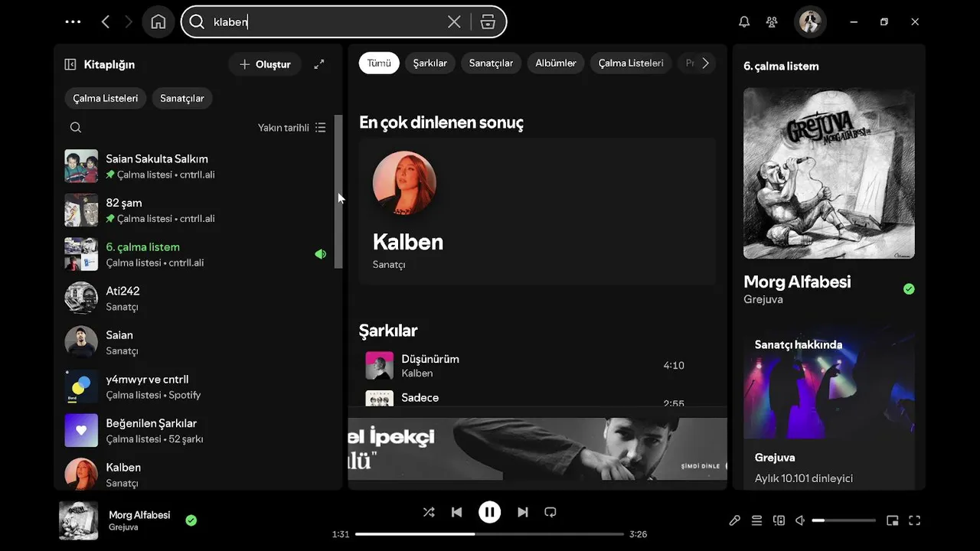
Task: Open Yakın tarihli sort dropdown
Action: [292, 128]
